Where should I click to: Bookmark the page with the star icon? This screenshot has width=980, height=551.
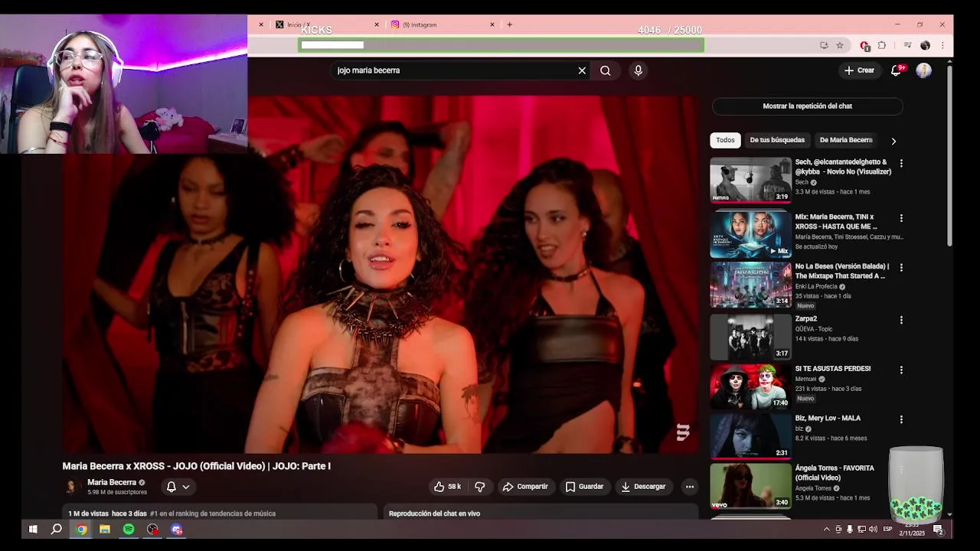pyautogui.click(x=840, y=46)
